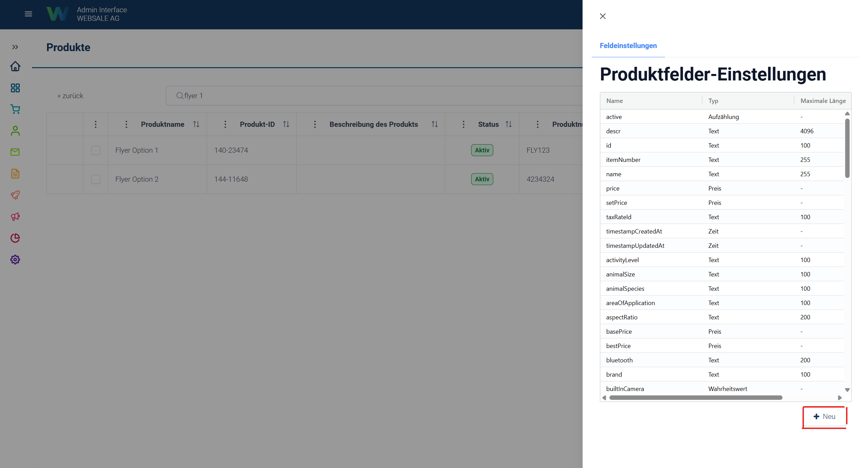868x468 pixels.
Task: Click the WEBSALE logo
Action: [58, 14]
